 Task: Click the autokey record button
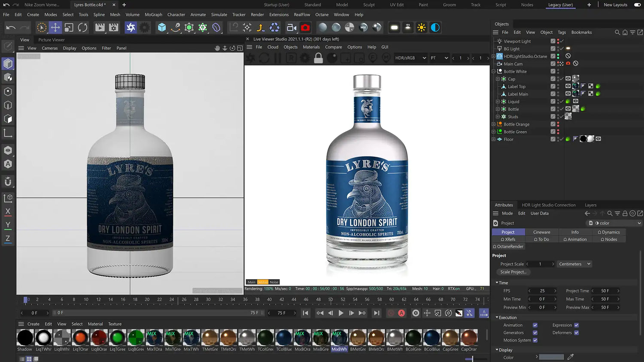click(401, 313)
